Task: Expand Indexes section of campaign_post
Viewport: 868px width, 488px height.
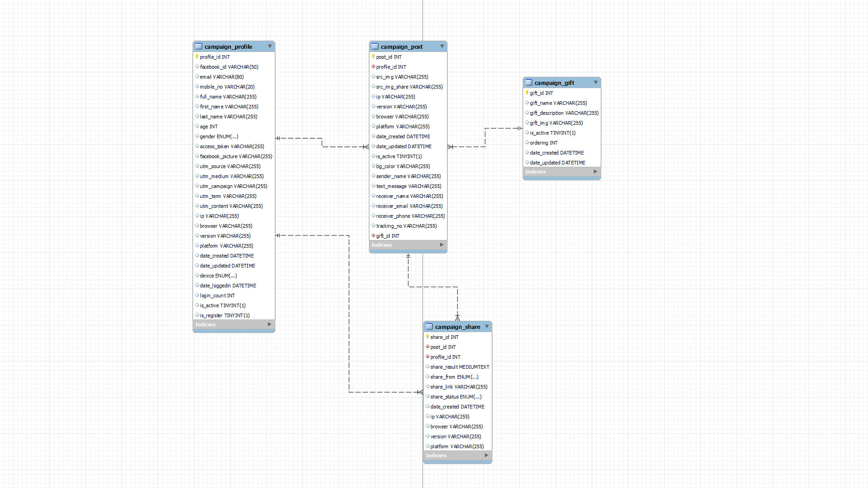Action: point(442,245)
